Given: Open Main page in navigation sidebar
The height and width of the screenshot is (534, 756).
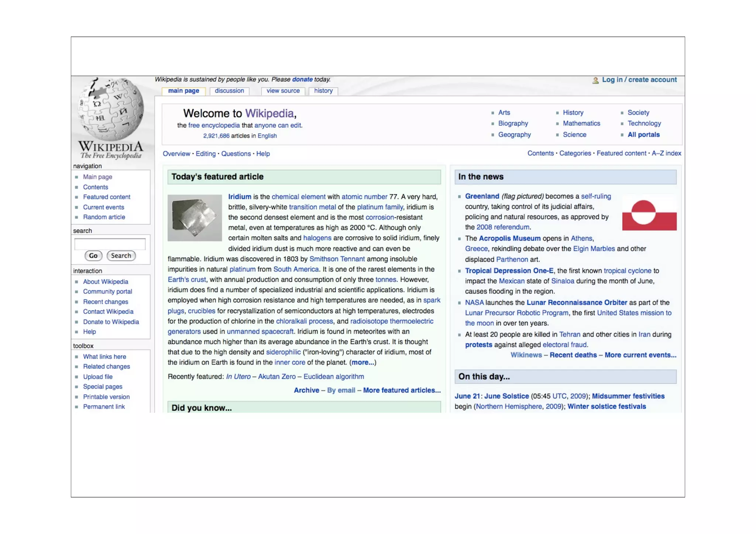Looking at the screenshot, I should pyautogui.click(x=97, y=177).
